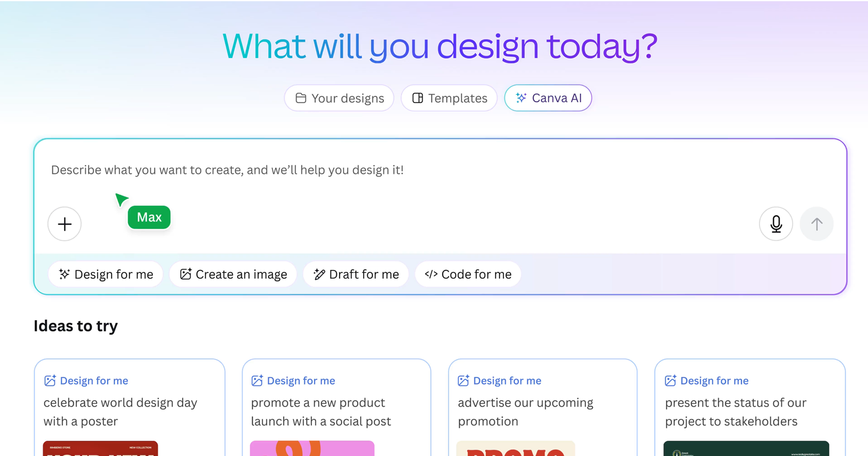Screen dimensions: 868x456
Task: Click the pink product launch thumbnail
Action: (x=311, y=449)
